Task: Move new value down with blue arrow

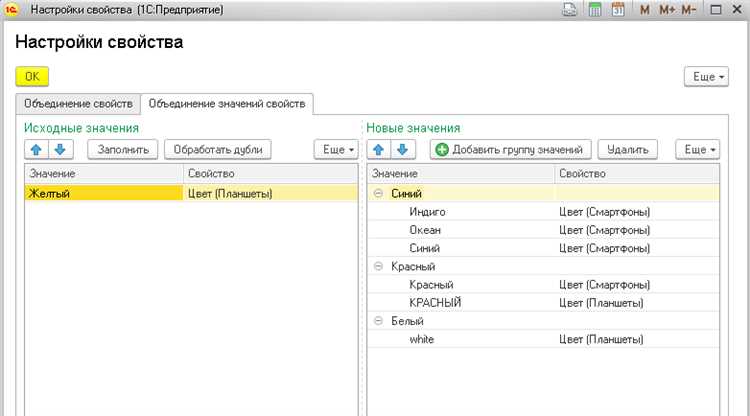Action: coord(403,150)
